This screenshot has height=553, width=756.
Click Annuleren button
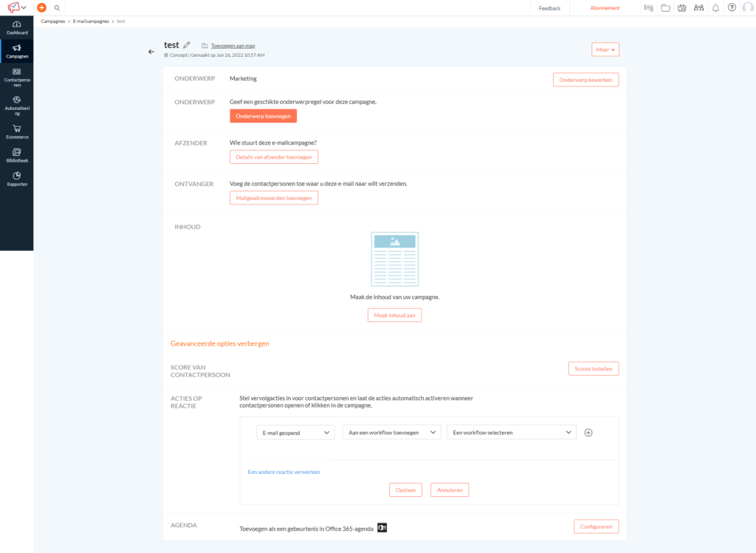pyautogui.click(x=450, y=490)
